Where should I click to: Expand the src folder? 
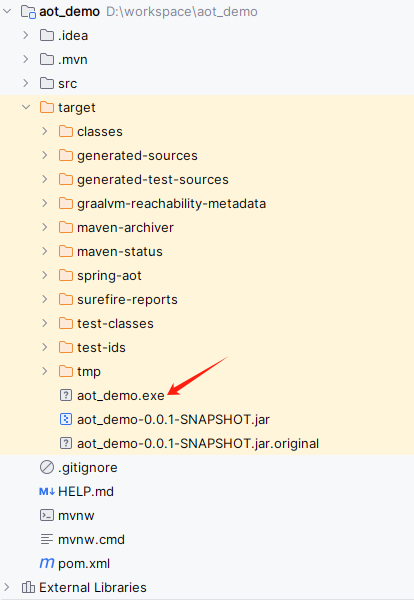[x=26, y=83]
